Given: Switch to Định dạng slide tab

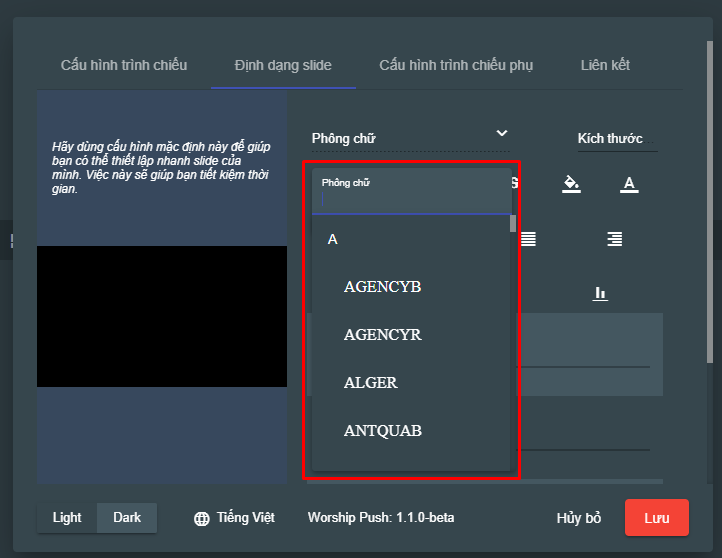Looking at the screenshot, I should [x=283, y=65].
